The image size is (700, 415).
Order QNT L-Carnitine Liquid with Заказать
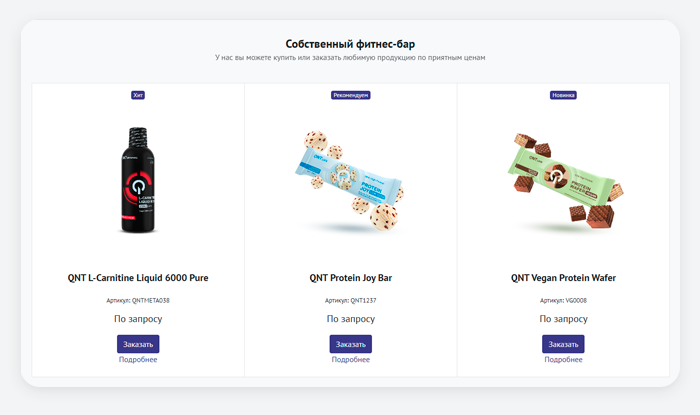point(138,344)
